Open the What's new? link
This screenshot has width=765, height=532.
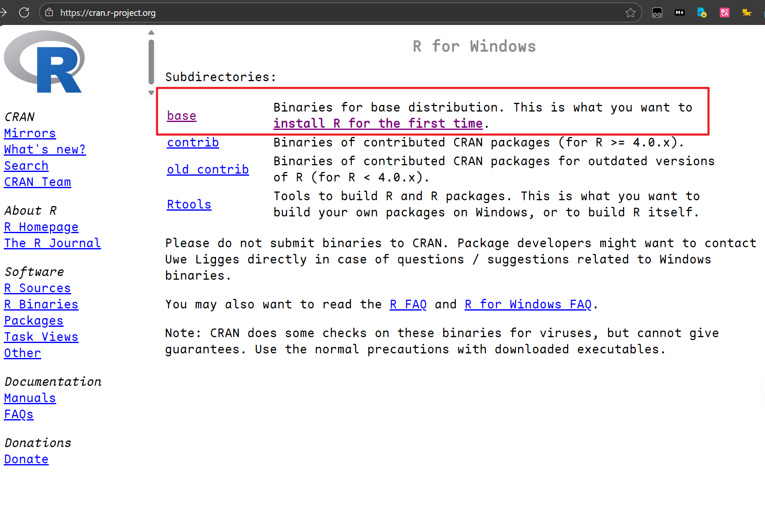coord(45,149)
